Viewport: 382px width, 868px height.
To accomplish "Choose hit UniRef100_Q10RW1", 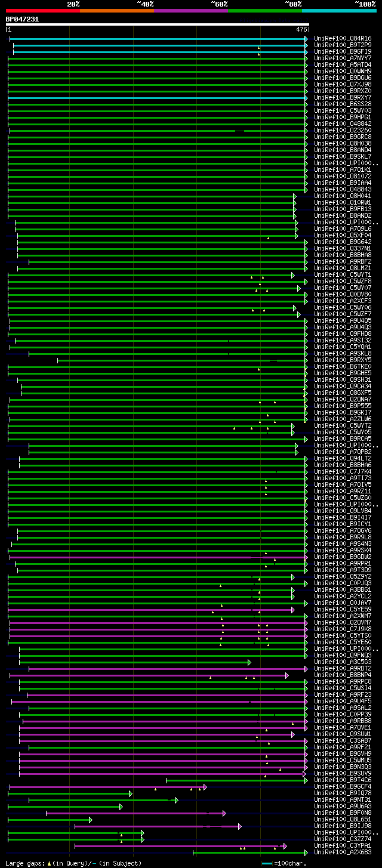I will tap(343, 202).
